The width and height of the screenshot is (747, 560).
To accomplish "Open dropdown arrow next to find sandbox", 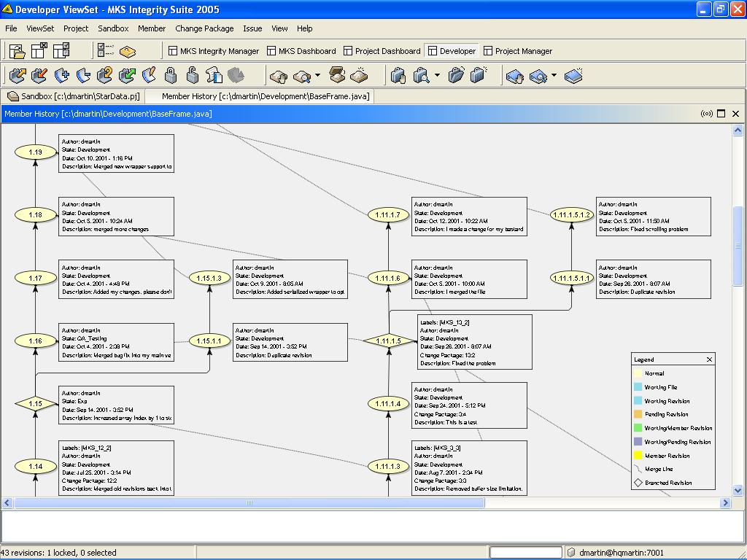I will point(318,75).
